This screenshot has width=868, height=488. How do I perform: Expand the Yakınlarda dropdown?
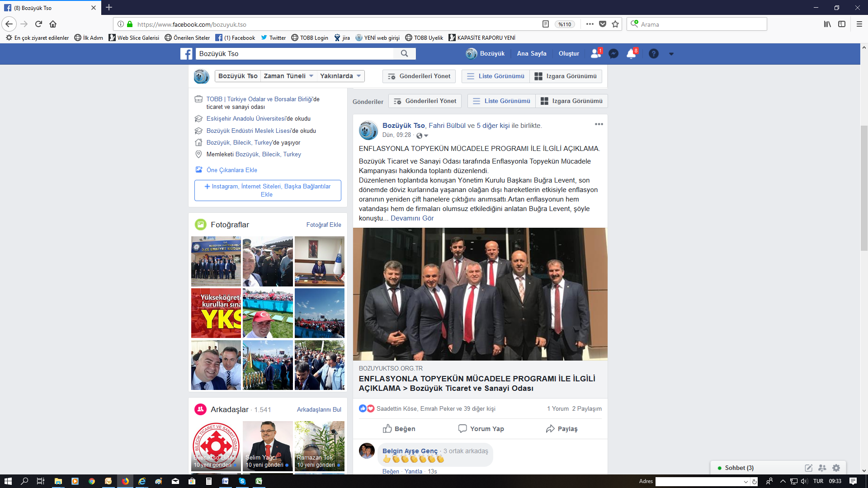(x=340, y=76)
